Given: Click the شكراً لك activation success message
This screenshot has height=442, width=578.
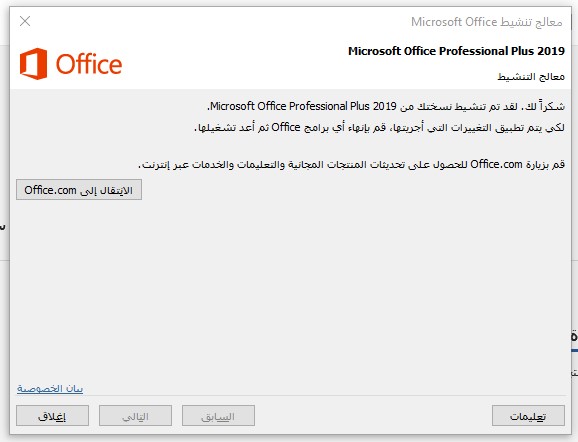Looking at the screenshot, I should pos(386,107).
